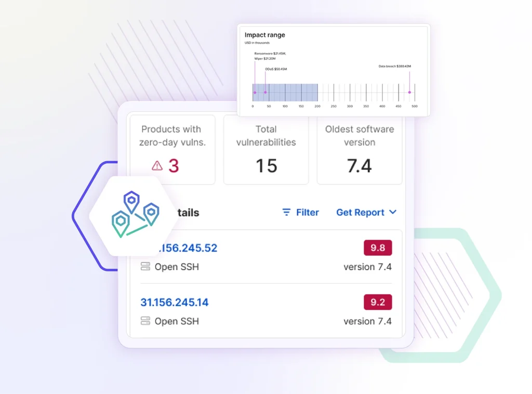Image resolution: width=532 pixels, height=394 pixels.
Task: Select the 9.2 severity score badge
Action: coord(378,302)
